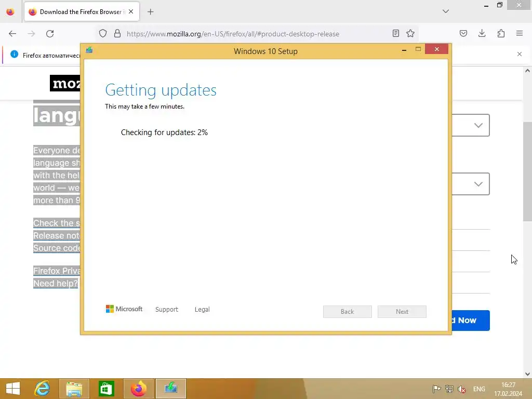Reload the Mozilla page
Viewport: 532px width, 399px height.
[x=50, y=34]
